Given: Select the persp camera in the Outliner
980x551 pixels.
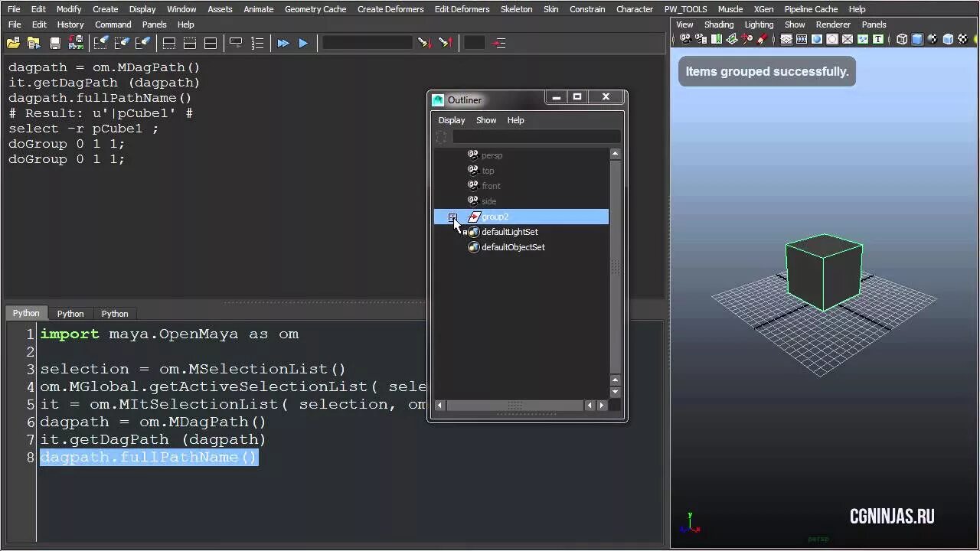Looking at the screenshot, I should (x=492, y=155).
